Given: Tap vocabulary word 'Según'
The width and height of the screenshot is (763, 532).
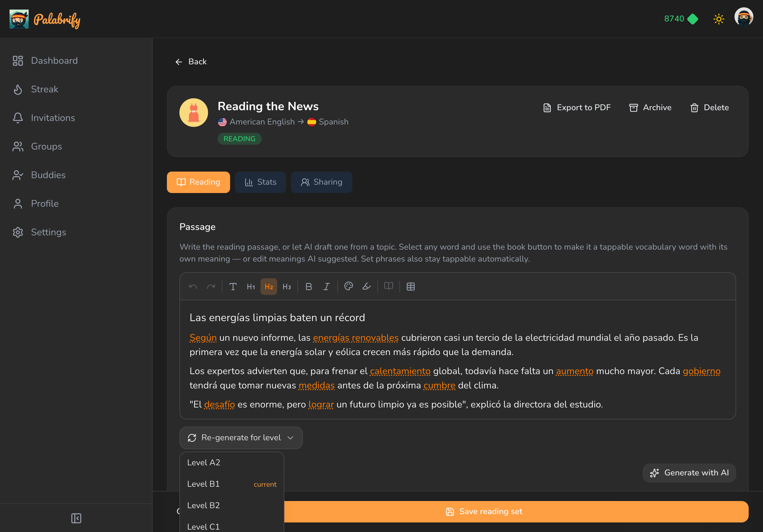Looking at the screenshot, I should [203, 338].
